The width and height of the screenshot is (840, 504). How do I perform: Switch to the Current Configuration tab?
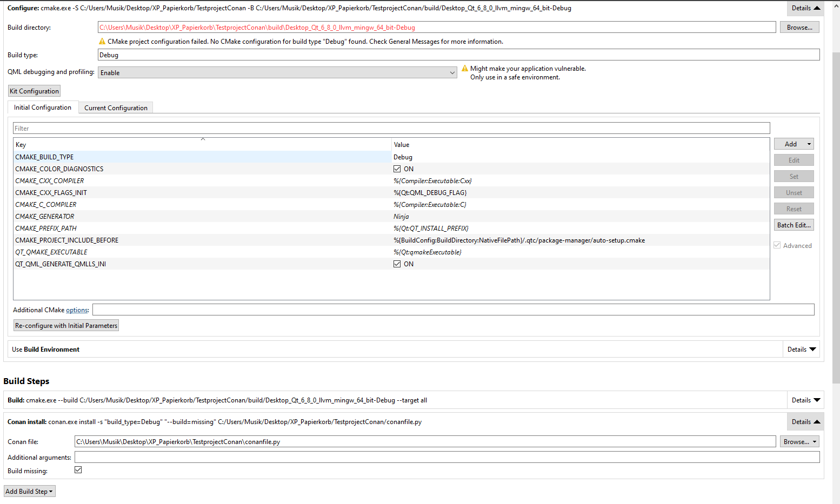[x=116, y=108]
